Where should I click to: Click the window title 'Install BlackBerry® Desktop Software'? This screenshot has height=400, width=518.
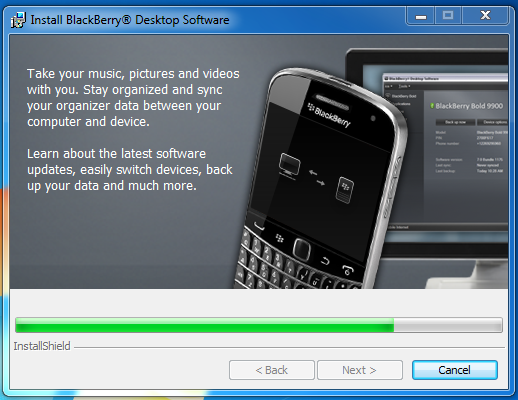click(x=130, y=20)
